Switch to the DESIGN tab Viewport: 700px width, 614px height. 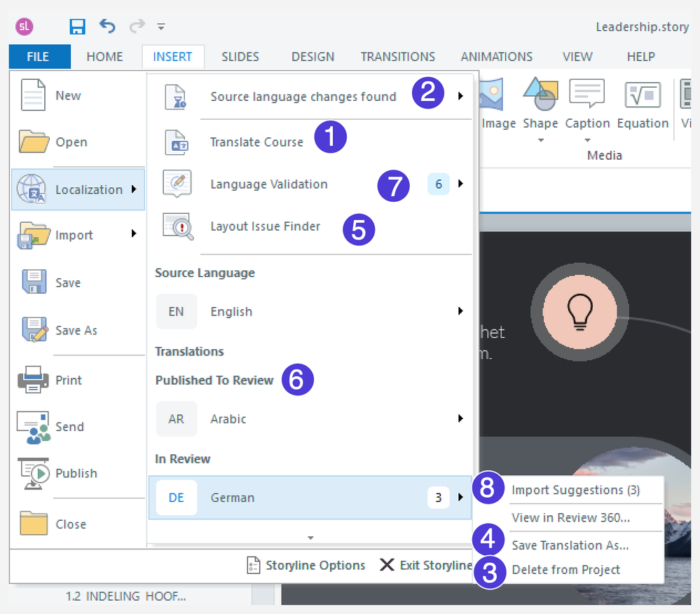[313, 57]
